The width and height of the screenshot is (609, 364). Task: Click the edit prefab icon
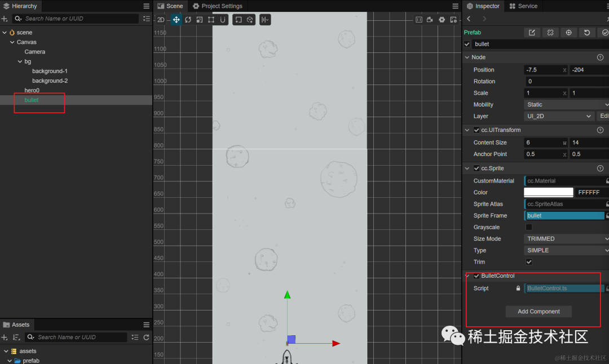(x=532, y=33)
